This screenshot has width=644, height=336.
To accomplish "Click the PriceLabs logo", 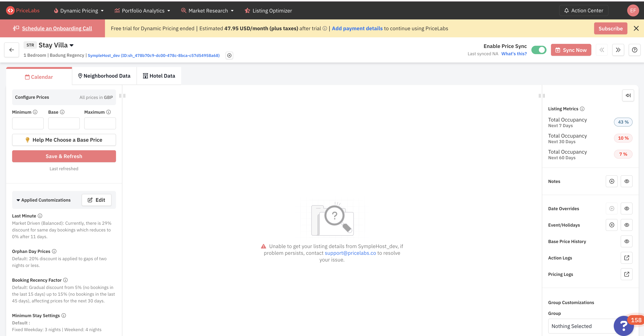I will coord(23,10).
